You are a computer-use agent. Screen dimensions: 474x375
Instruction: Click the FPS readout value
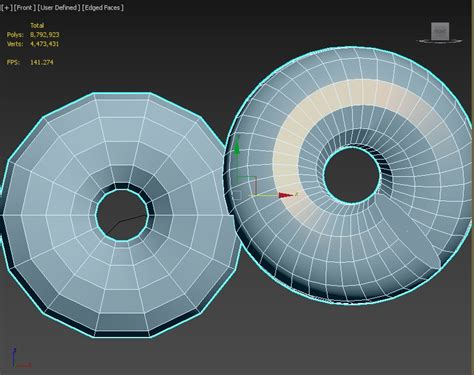click(x=42, y=62)
